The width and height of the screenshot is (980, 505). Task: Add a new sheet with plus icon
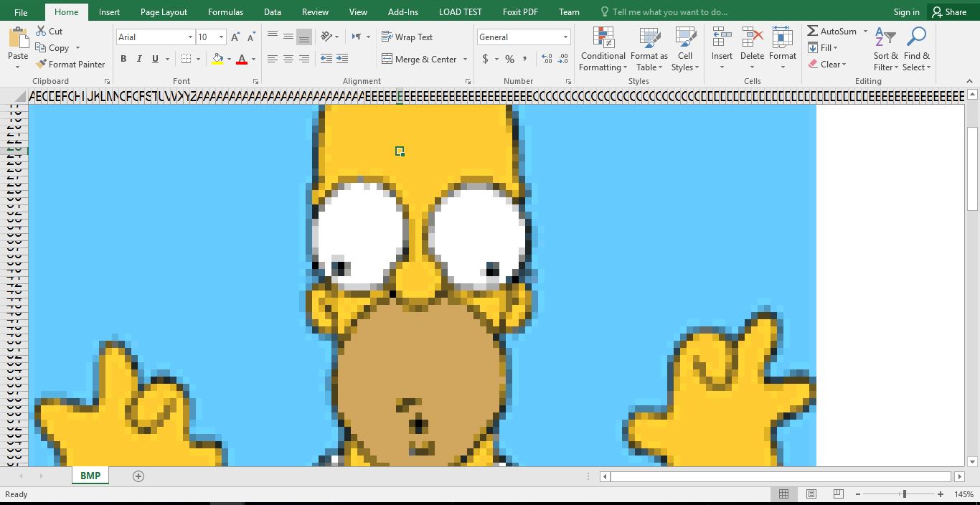[x=138, y=476]
